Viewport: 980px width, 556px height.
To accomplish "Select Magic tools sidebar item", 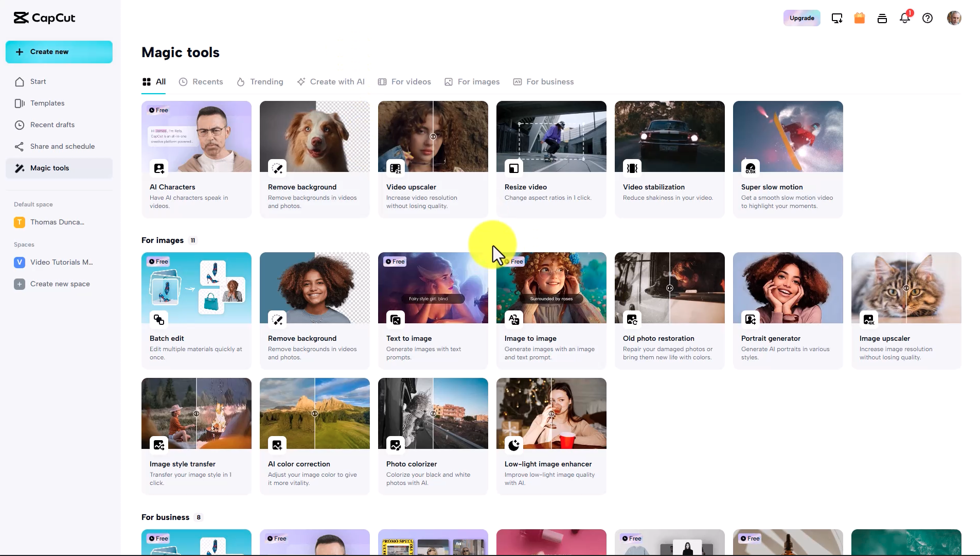I will tap(59, 168).
